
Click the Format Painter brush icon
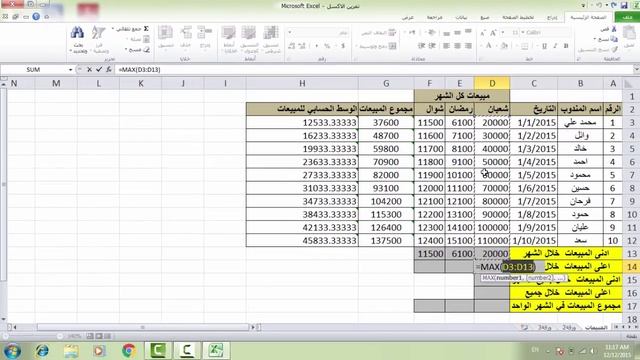[x=614, y=49]
